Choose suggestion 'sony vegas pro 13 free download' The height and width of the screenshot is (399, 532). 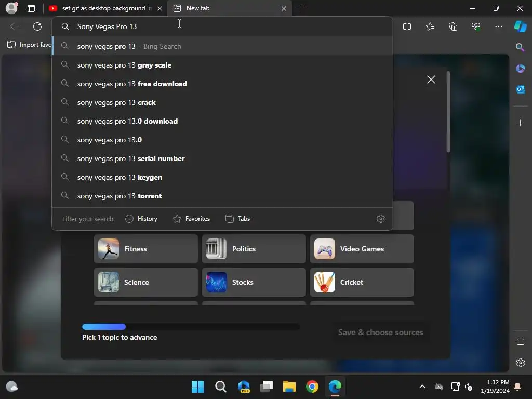click(222, 84)
